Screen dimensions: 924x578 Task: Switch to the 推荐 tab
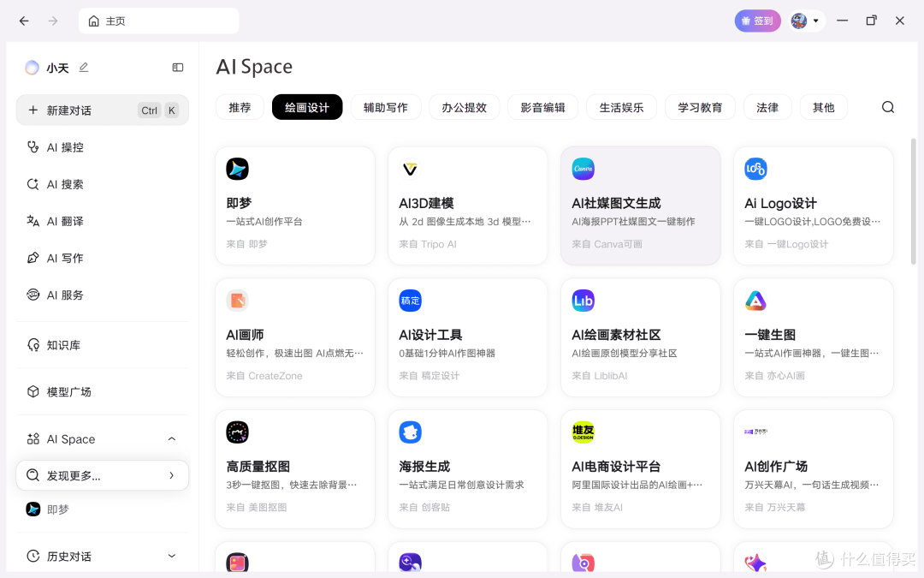pyautogui.click(x=240, y=107)
